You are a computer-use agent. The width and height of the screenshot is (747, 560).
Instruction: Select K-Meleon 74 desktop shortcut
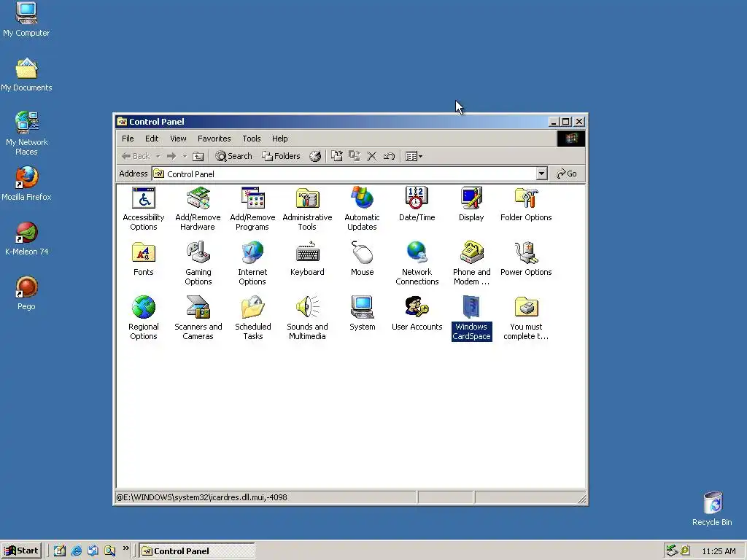point(26,238)
